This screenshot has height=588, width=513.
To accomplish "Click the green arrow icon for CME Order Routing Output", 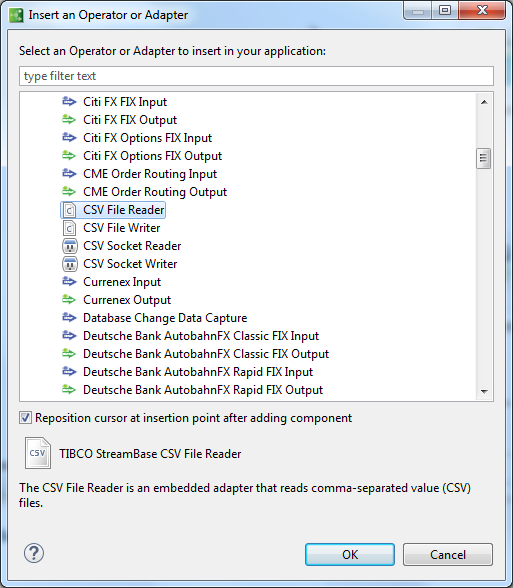I will point(69,192).
